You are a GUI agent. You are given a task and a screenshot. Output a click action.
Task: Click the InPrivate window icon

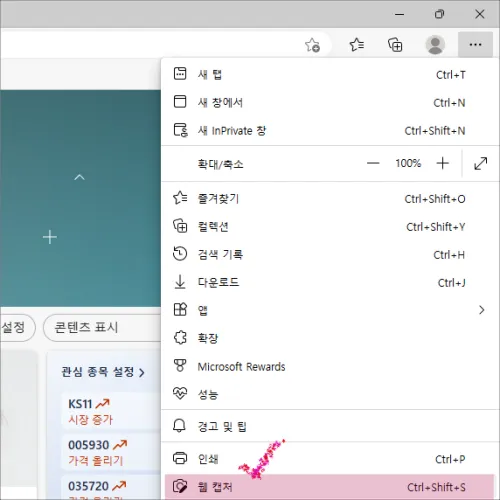(180, 130)
